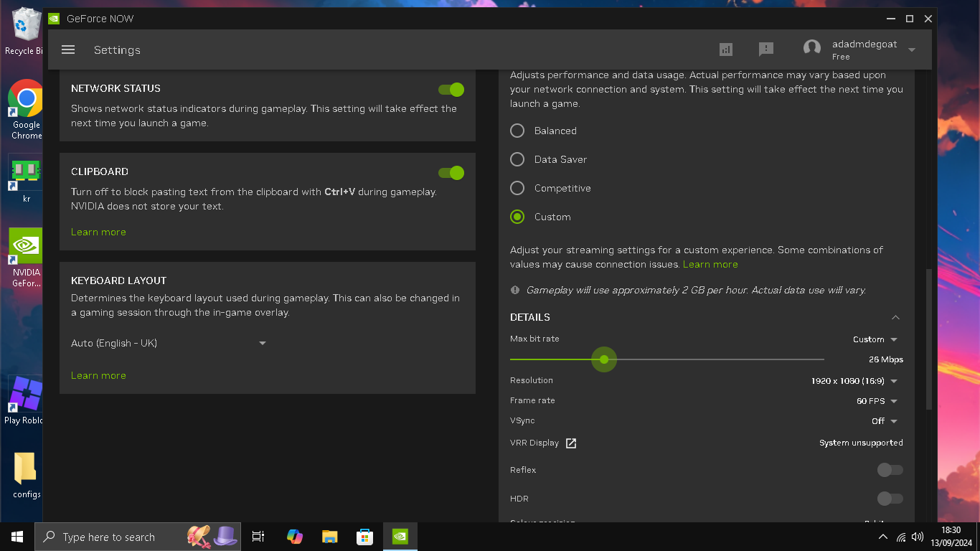Screen dimensions: 980x551
Task: Click Learn more under Keyboard Layout
Action: 98,376
